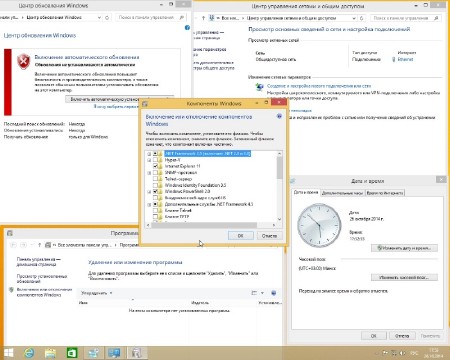The height and width of the screenshot is (360, 450).
Task: Uncheck Windows PowerShell 2.0 feature
Action: [155, 192]
